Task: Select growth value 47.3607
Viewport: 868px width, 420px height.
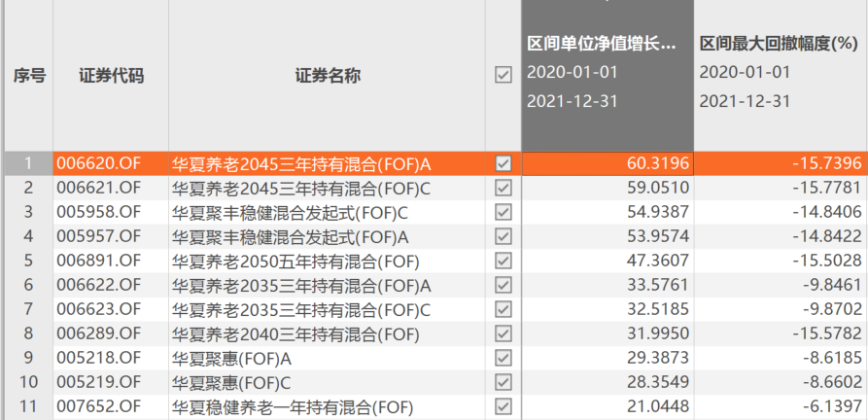Action: [658, 261]
